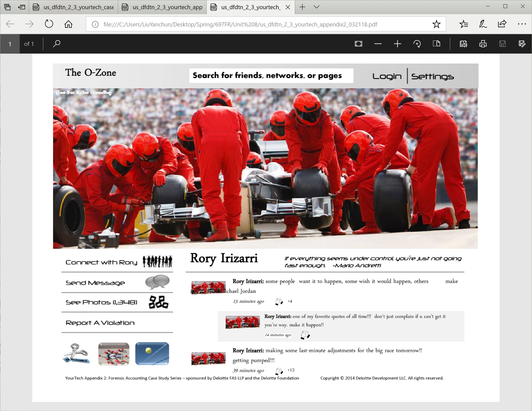This screenshot has height=411, width=532.
Task: Toggle the page layout view icon
Action: pyautogui.click(x=436, y=44)
